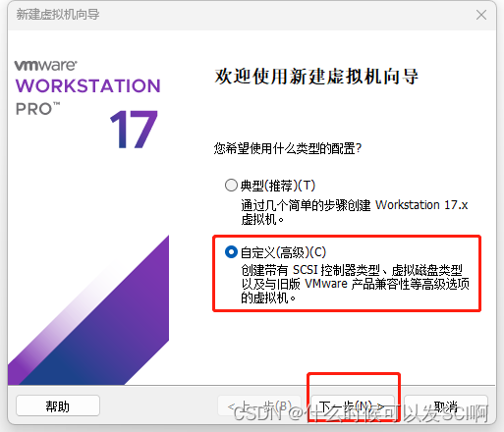This screenshot has width=504, height=432.
Task: Click the Workstation 17.x typical description text
Action: click(x=355, y=212)
